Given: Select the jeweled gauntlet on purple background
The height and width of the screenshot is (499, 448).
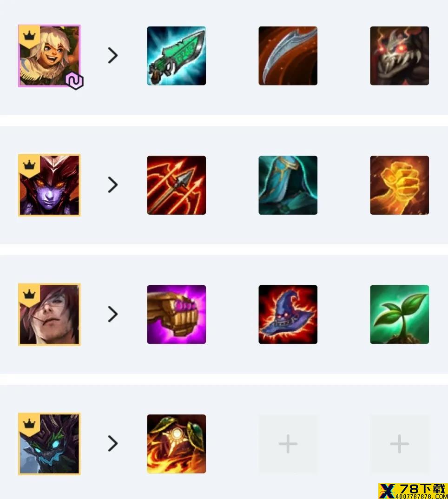Looking at the screenshot, I should (177, 315).
